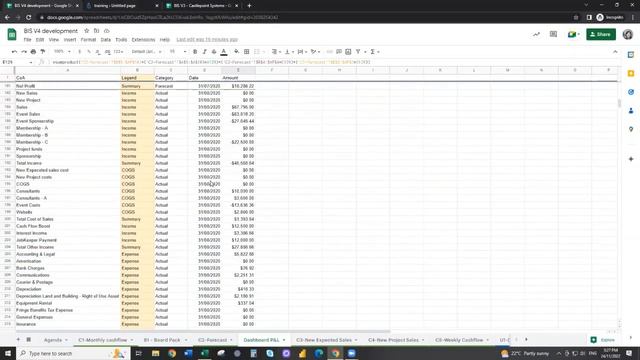Open the comment history icon

[x=553, y=34]
